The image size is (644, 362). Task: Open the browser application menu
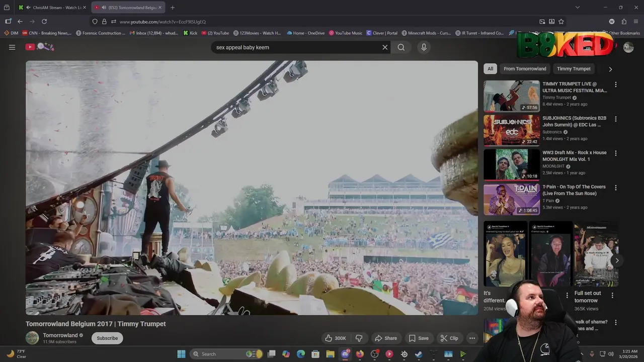(x=636, y=22)
